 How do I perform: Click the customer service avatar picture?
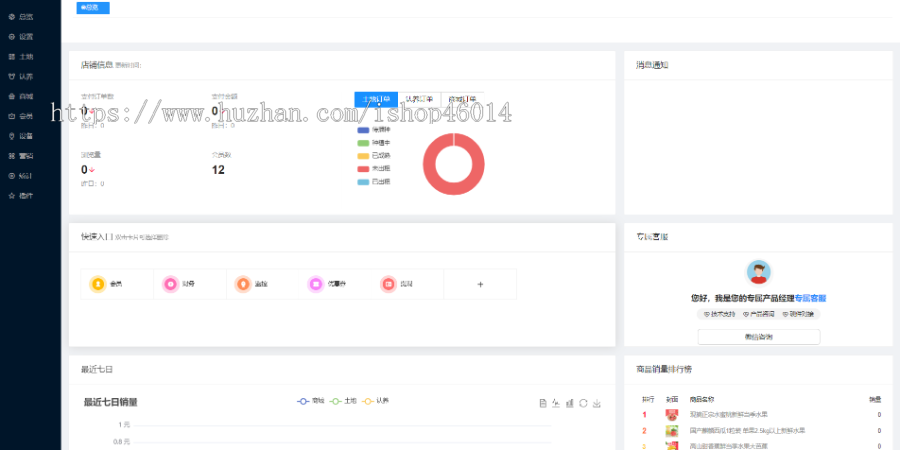tap(759, 272)
